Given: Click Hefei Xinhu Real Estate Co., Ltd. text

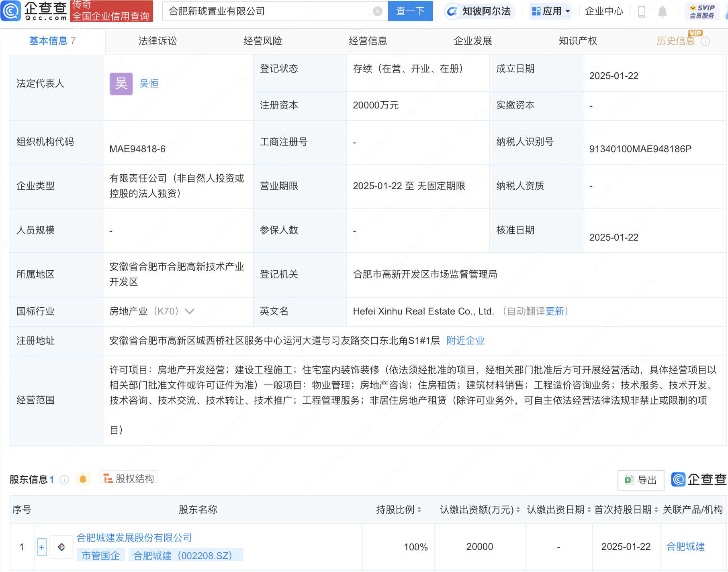Looking at the screenshot, I should (423, 311).
